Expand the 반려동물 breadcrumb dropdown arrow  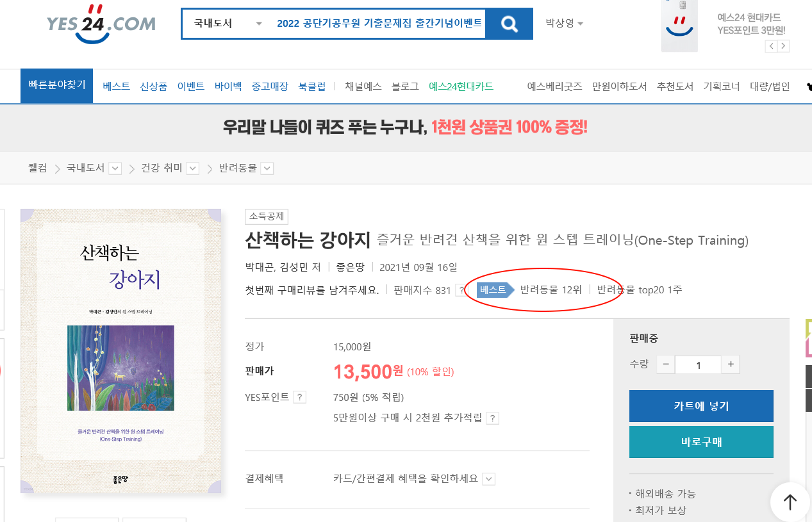267,168
